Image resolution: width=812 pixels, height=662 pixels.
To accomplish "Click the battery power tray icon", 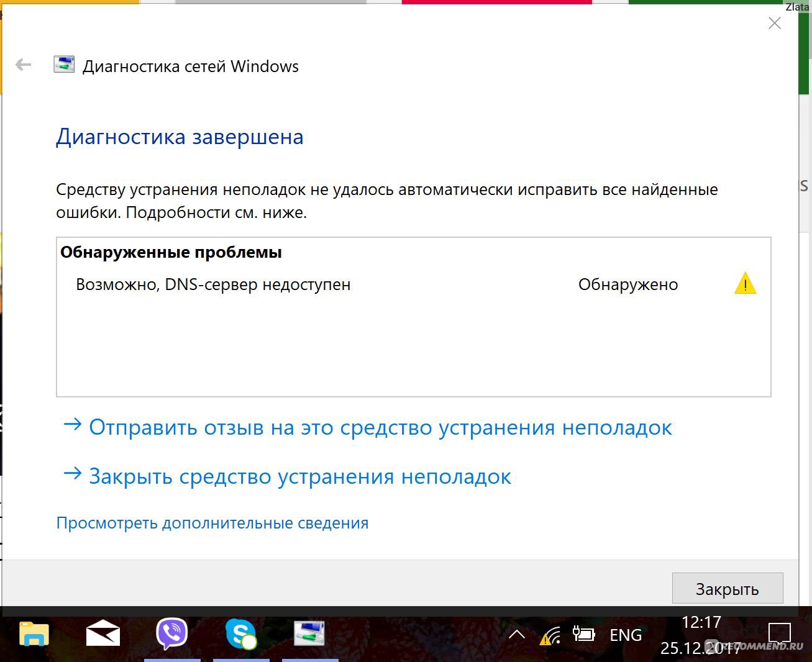I will 583,634.
